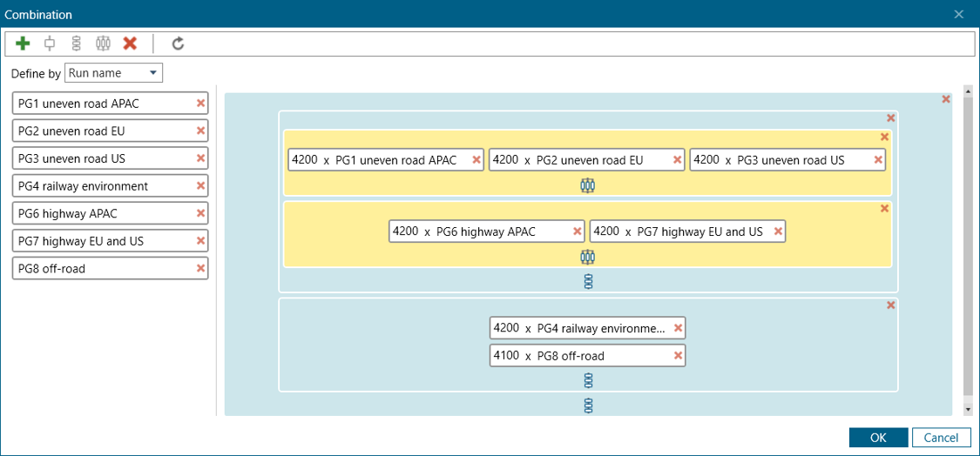Screen dimensions: 980x456
Task: Select PG1 uneven road APAC list item
Action: tap(103, 104)
